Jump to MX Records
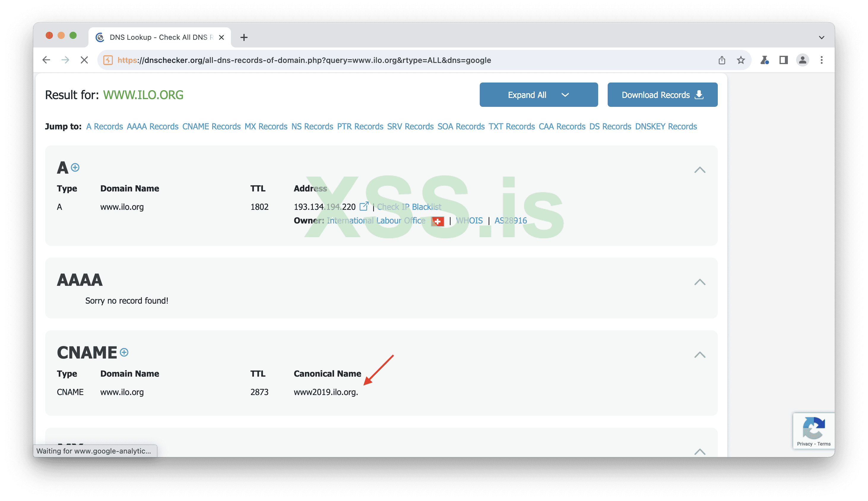 coord(266,127)
